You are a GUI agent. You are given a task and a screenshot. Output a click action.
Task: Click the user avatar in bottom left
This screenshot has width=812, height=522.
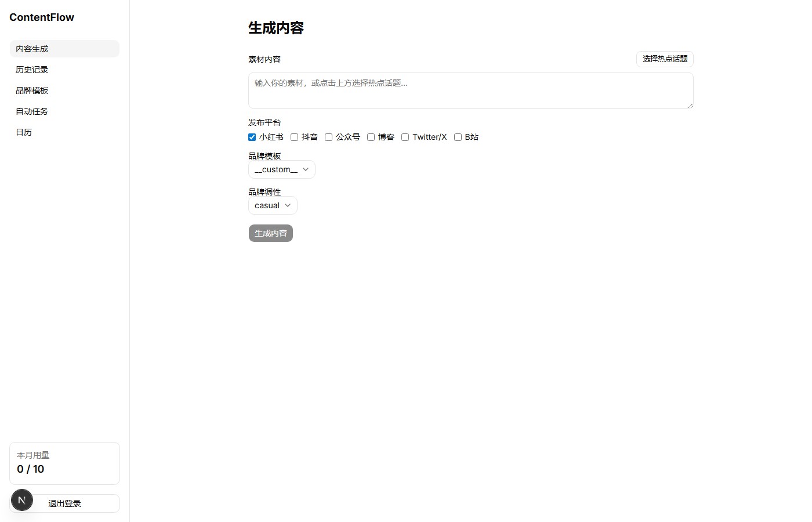pyautogui.click(x=21, y=500)
